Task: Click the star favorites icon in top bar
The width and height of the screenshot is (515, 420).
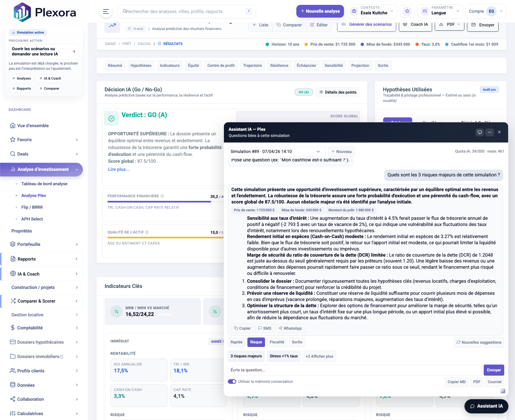Action: [407, 11]
